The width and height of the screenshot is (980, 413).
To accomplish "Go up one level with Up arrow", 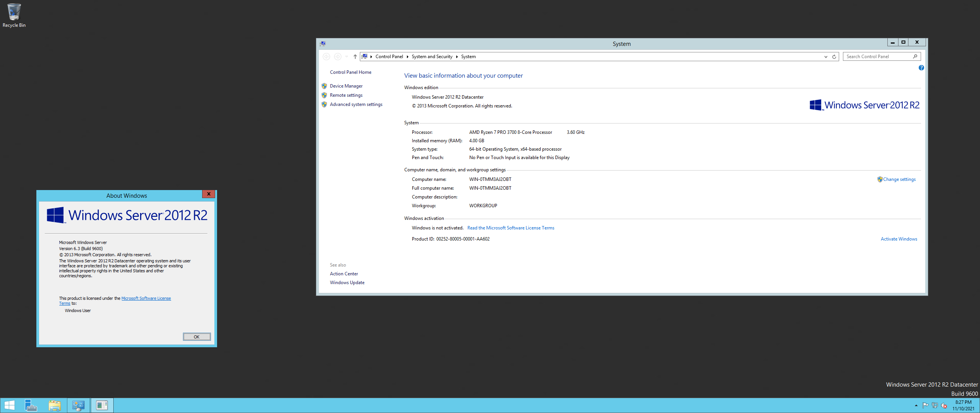I will pyautogui.click(x=355, y=57).
